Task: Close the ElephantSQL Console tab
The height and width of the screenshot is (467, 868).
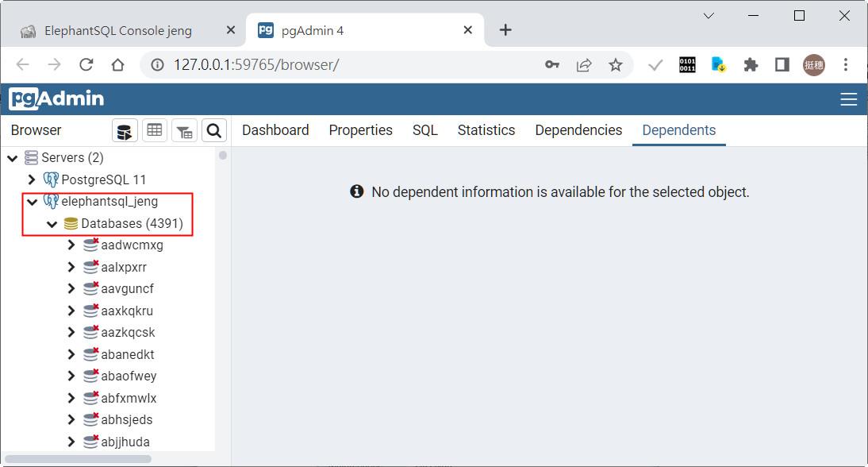Action: click(231, 30)
